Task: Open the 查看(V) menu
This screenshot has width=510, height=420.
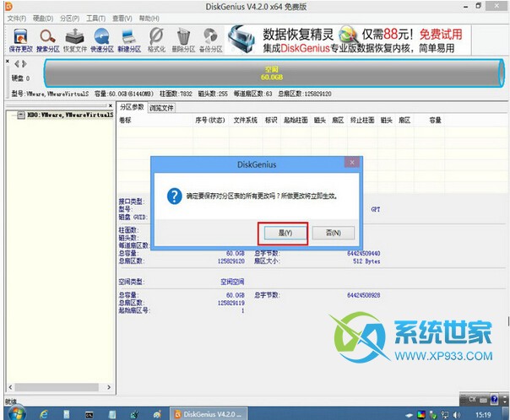Action: [x=122, y=19]
